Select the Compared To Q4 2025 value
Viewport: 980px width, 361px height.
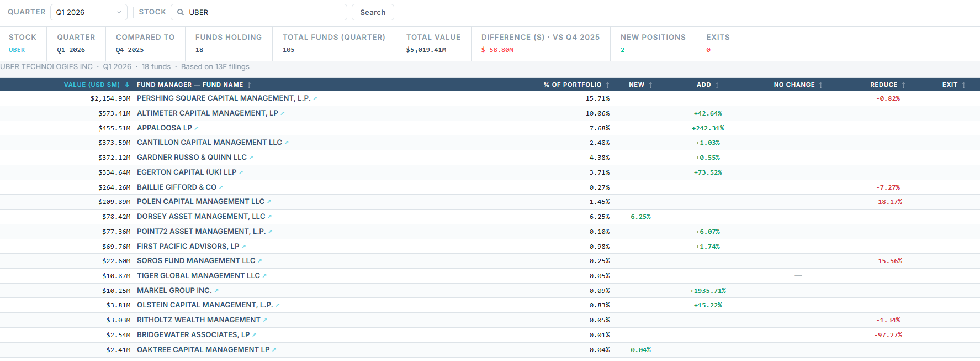130,50
